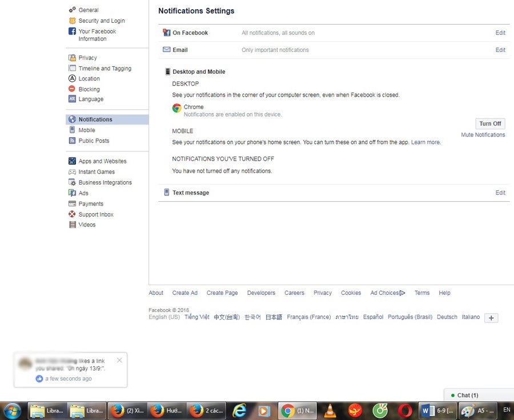Open the Payments card icon

[72, 203]
